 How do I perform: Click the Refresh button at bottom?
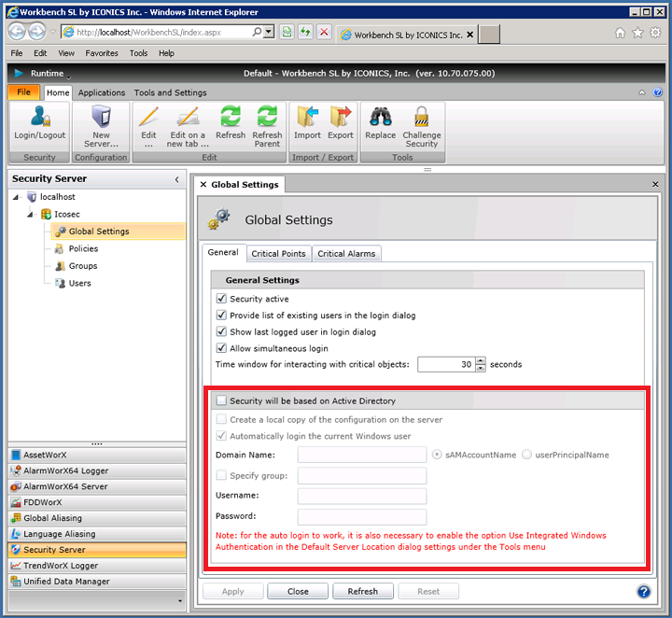click(362, 592)
